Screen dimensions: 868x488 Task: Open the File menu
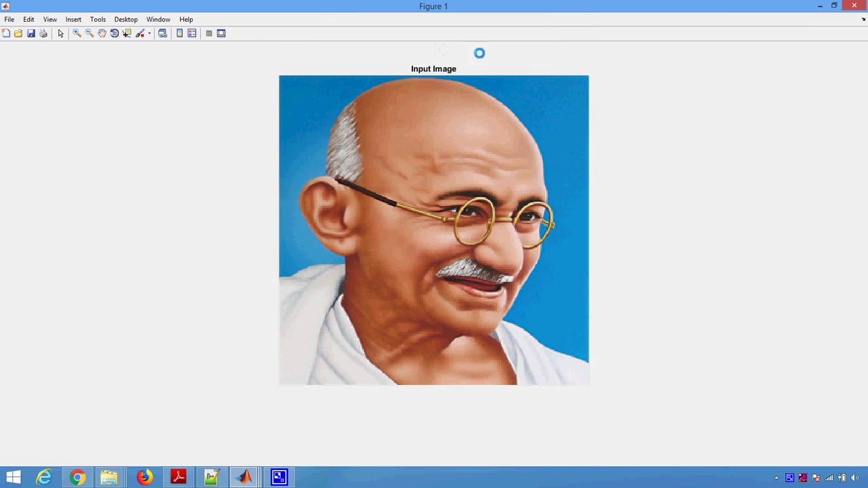pyautogui.click(x=9, y=20)
